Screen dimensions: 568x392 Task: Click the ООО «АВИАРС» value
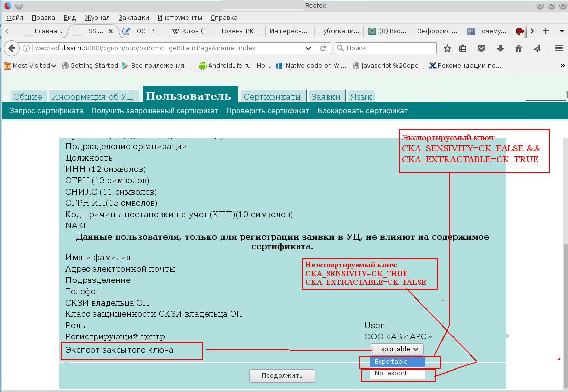tap(398, 336)
